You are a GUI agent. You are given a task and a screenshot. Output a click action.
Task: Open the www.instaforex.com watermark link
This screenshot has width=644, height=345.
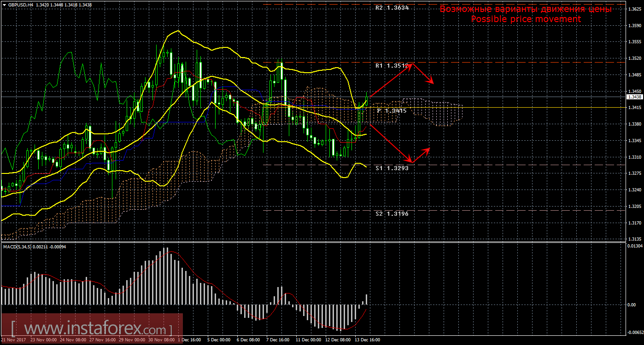[x=91, y=329]
